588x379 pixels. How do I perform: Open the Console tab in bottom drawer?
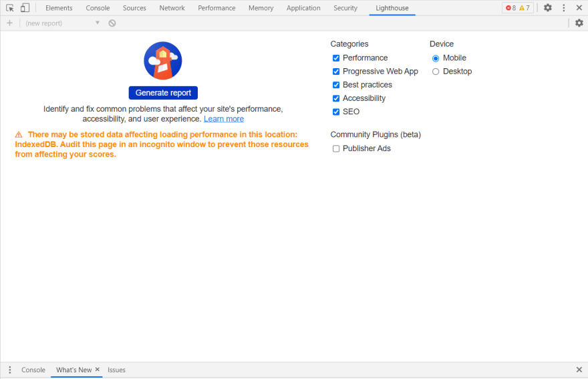click(x=33, y=370)
